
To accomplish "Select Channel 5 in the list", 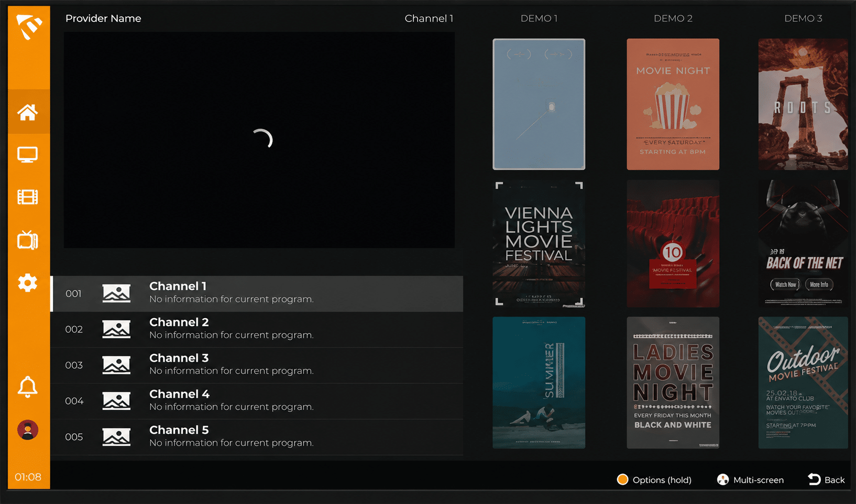I will click(257, 437).
